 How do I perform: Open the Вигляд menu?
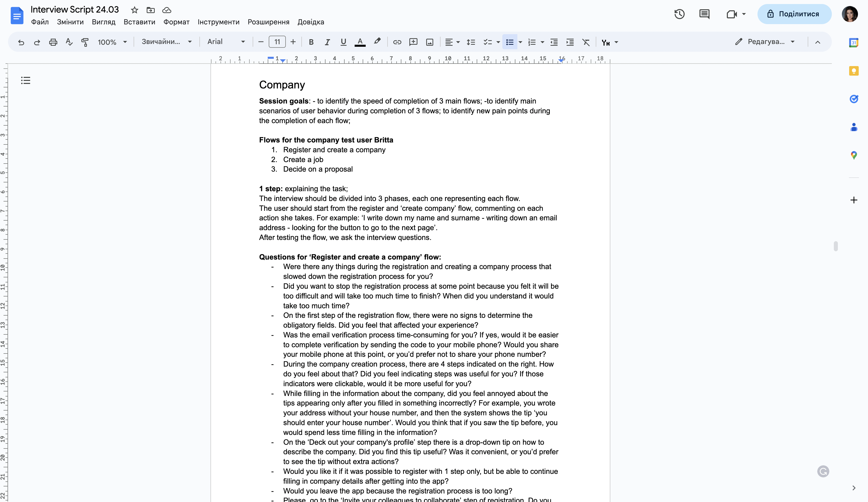coord(104,22)
